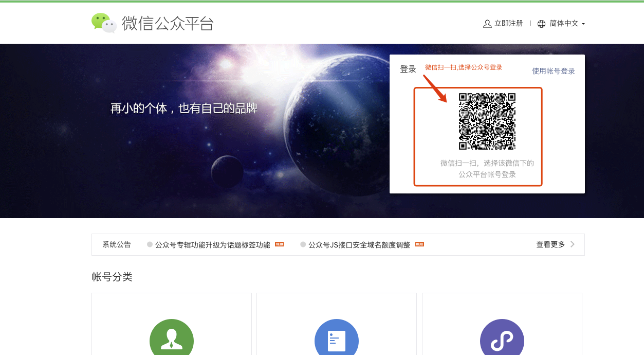Click gray bullet before 公众号专辑功能 announcement
Screen dimensions: 644x355
tap(150, 244)
